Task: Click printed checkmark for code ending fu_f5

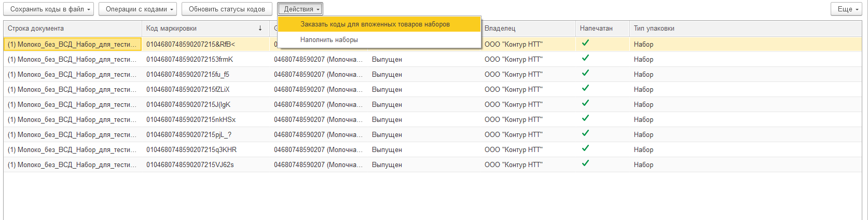Action: tap(585, 73)
